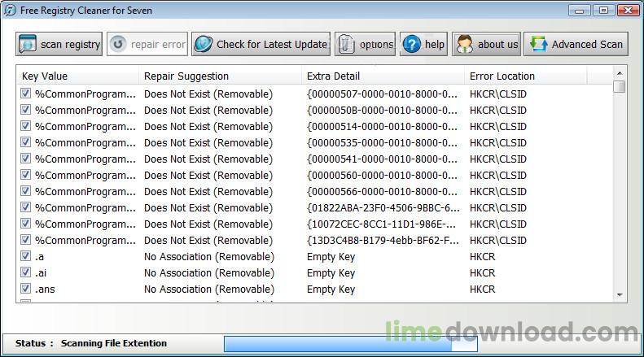Viewport: 644px width, 357px height.
Task: Uncheck the row with {0000050B-0000-0010-8000-0...
Action: click(x=25, y=110)
